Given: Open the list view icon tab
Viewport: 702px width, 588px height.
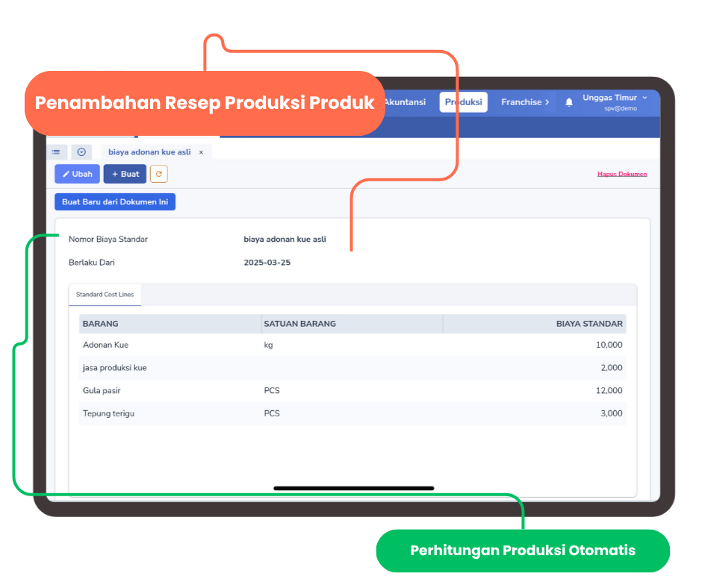Looking at the screenshot, I should point(57,152).
